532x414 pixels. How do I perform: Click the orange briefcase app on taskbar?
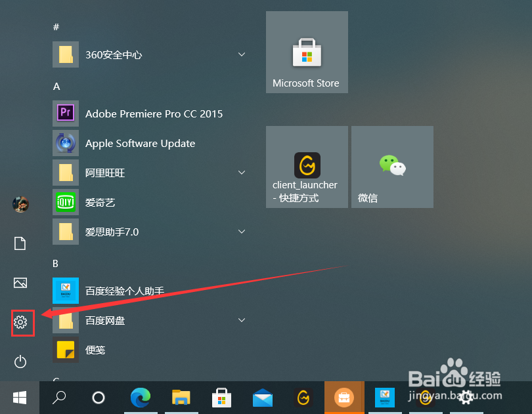[x=344, y=398]
